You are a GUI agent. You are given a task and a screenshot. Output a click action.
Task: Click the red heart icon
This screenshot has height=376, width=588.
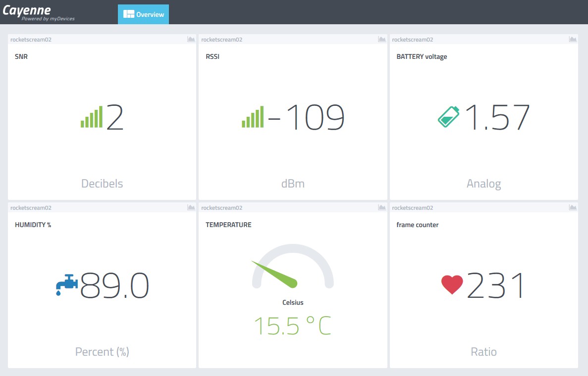pyautogui.click(x=452, y=284)
